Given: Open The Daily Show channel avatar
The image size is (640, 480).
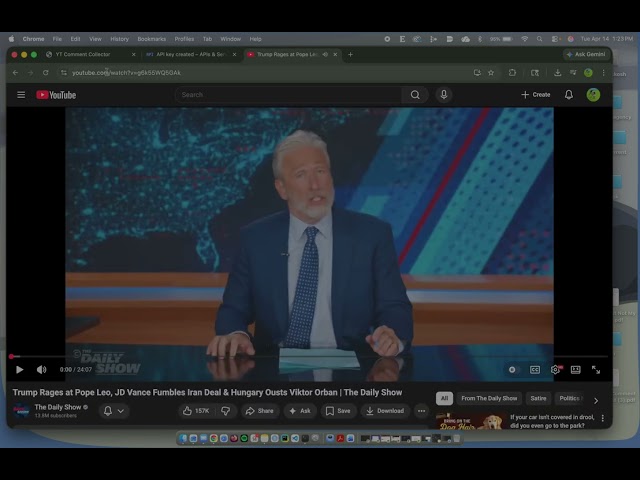Looking at the screenshot, I should click(x=21, y=411).
